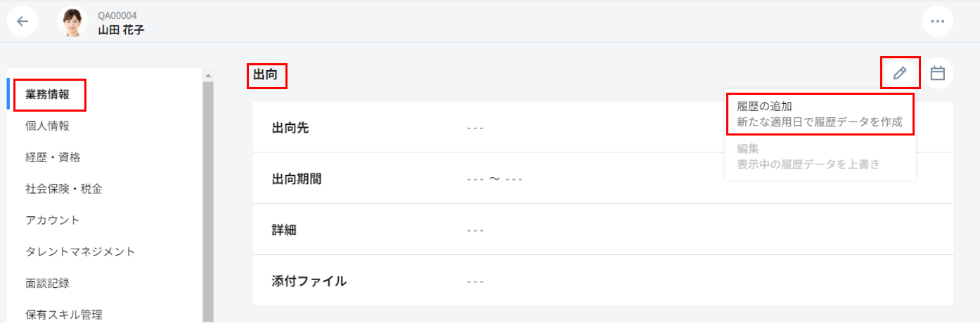Open 業務情報 in the sidebar
The image size is (980, 323).
[x=48, y=95]
